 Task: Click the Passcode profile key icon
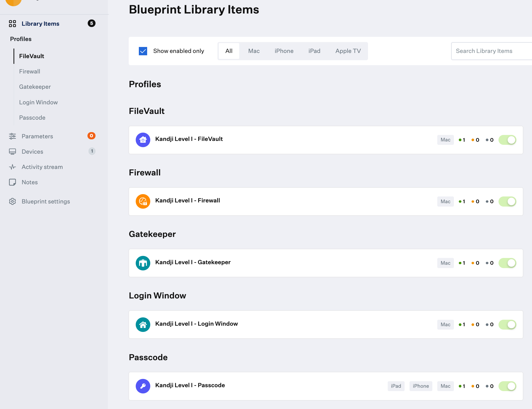click(x=143, y=386)
